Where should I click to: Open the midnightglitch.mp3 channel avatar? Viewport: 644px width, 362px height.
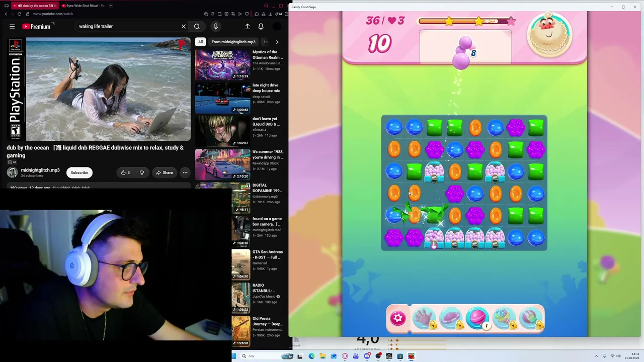[12, 173]
